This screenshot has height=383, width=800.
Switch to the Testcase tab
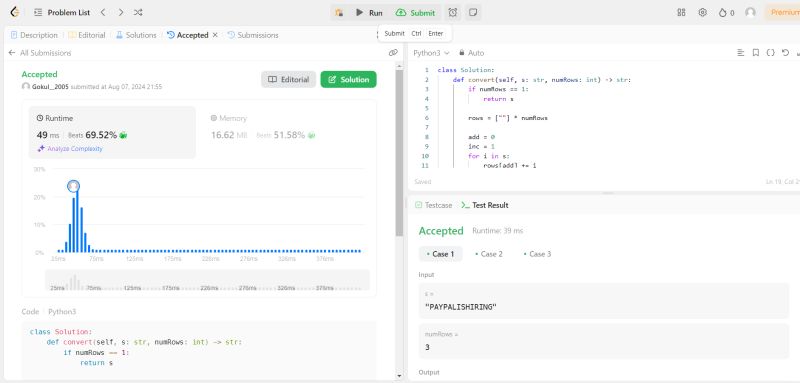tap(434, 205)
